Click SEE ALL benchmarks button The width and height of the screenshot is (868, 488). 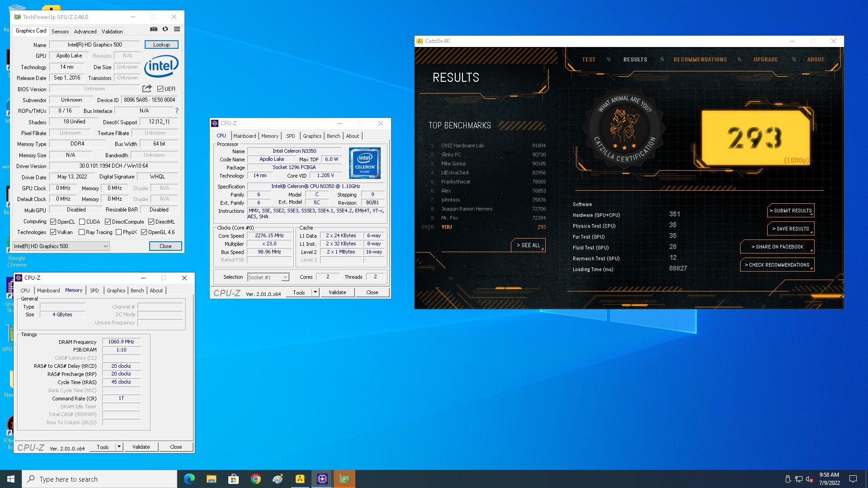click(528, 245)
